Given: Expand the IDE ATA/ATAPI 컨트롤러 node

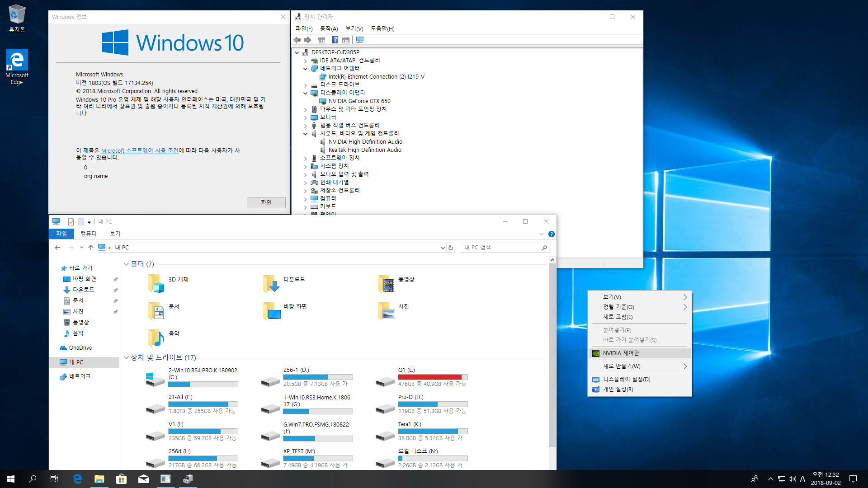Looking at the screenshot, I should point(305,61).
